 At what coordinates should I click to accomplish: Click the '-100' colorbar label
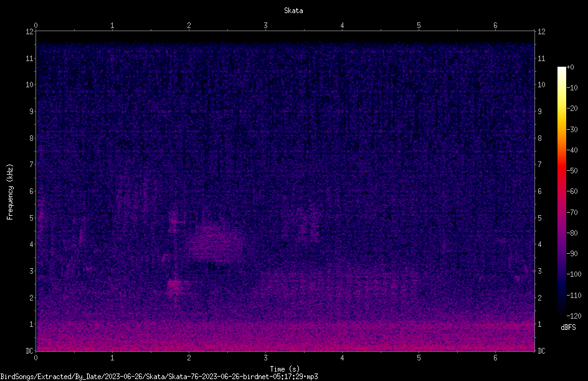[x=574, y=274]
